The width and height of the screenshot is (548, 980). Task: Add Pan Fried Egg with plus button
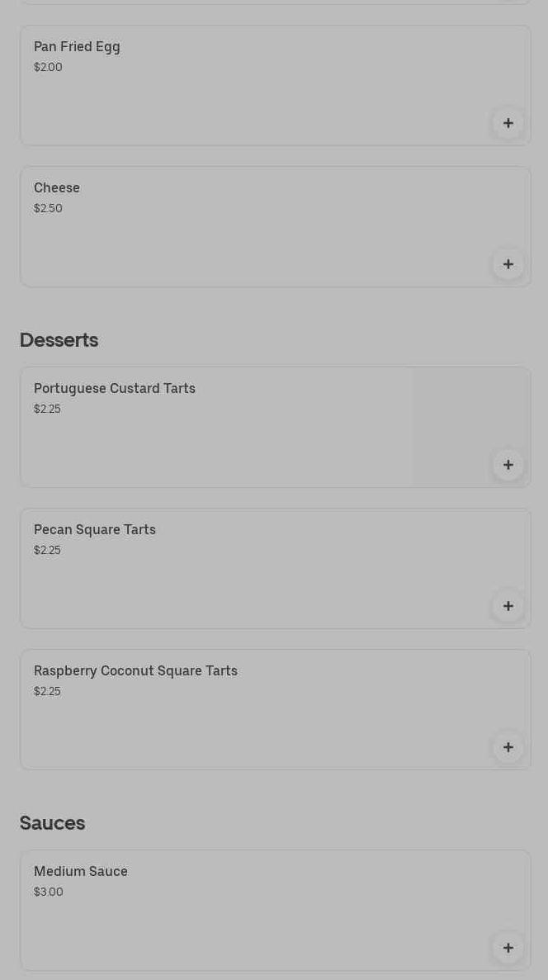pyautogui.click(x=508, y=124)
